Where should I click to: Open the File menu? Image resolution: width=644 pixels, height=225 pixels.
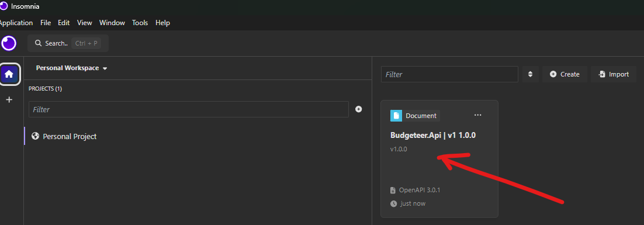(46, 23)
